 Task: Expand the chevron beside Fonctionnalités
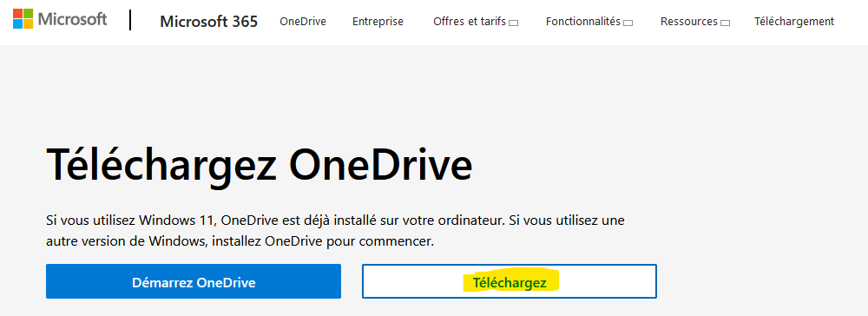(628, 23)
